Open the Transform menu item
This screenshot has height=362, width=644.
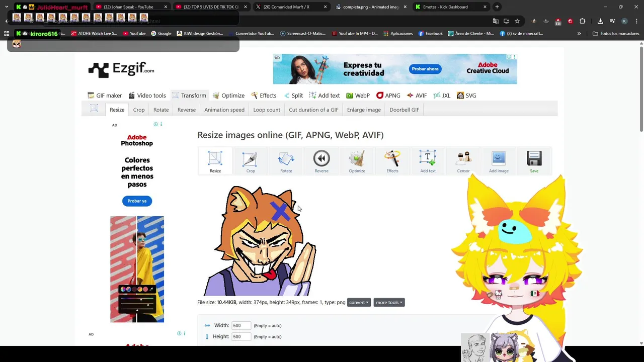coord(189,96)
